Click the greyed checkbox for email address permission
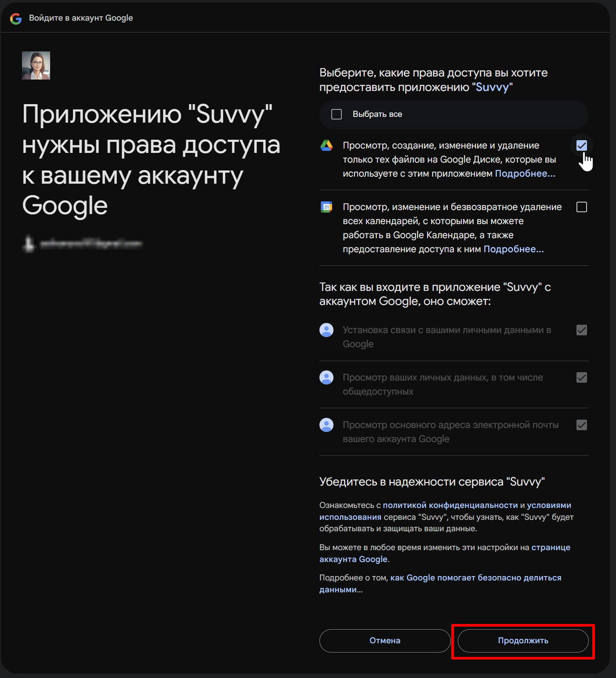 pyautogui.click(x=582, y=425)
